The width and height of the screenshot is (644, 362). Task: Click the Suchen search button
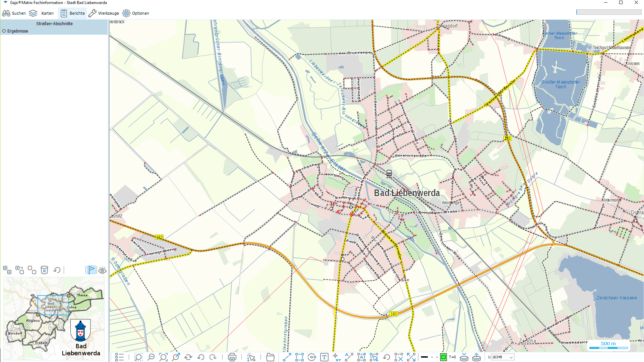pyautogui.click(x=14, y=13)
